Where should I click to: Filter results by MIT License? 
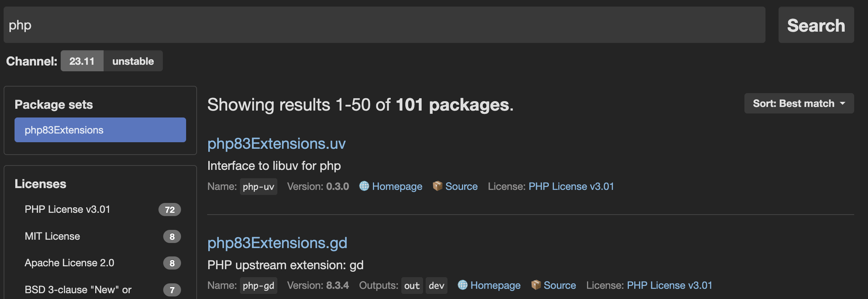52,236
